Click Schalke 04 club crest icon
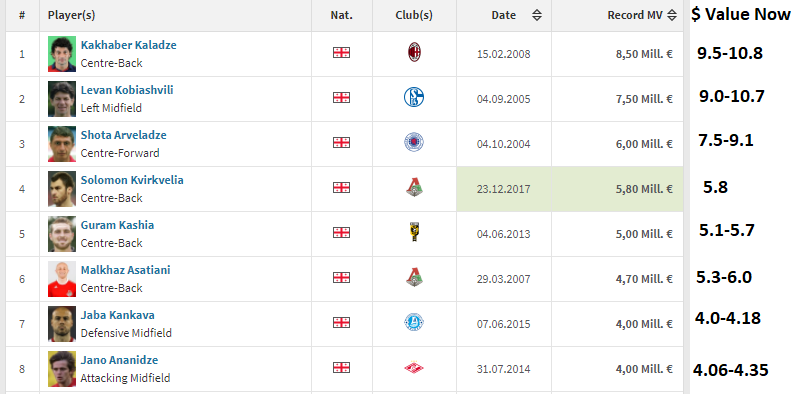Screen dimensions: 795x394 (x=414, y=97)
